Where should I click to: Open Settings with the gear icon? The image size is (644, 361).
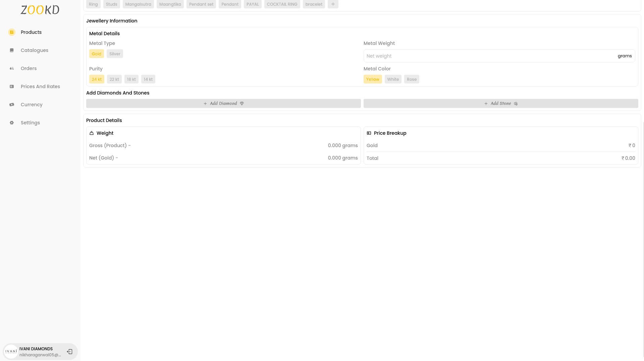12,123
